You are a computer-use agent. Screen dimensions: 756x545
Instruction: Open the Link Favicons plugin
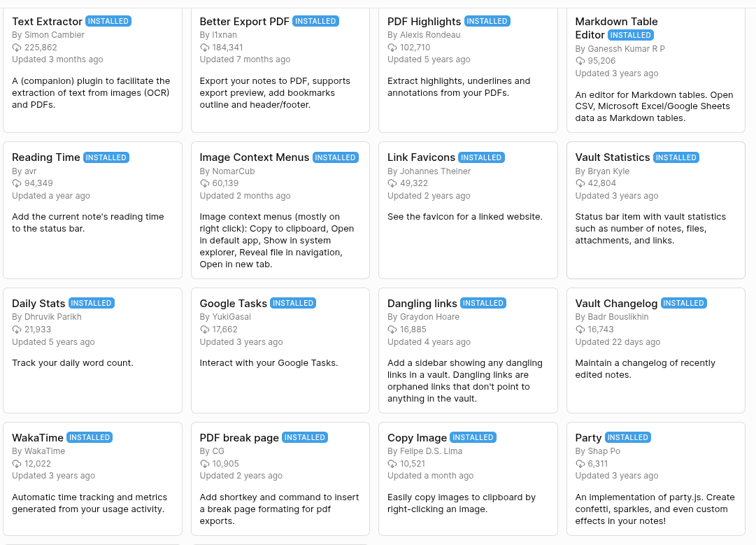421,157
